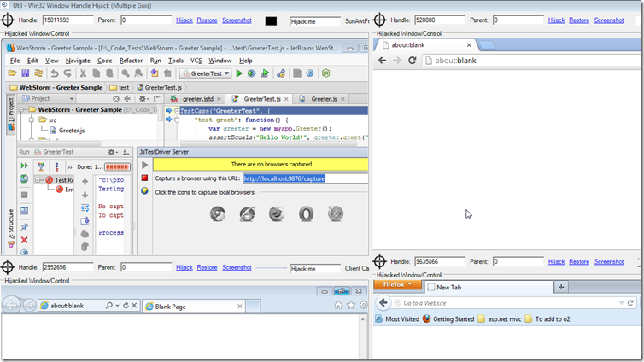644x362 pixels.
Task: Open WebStorm Settings wrench icon
Action: [x=281, y=73]
